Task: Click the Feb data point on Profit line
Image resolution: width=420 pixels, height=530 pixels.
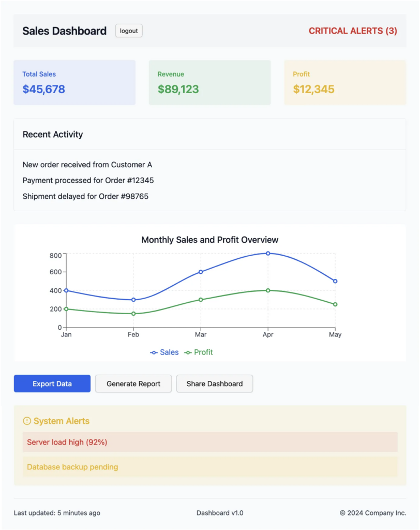Action: pyautogui.click(x=133, y=313)
